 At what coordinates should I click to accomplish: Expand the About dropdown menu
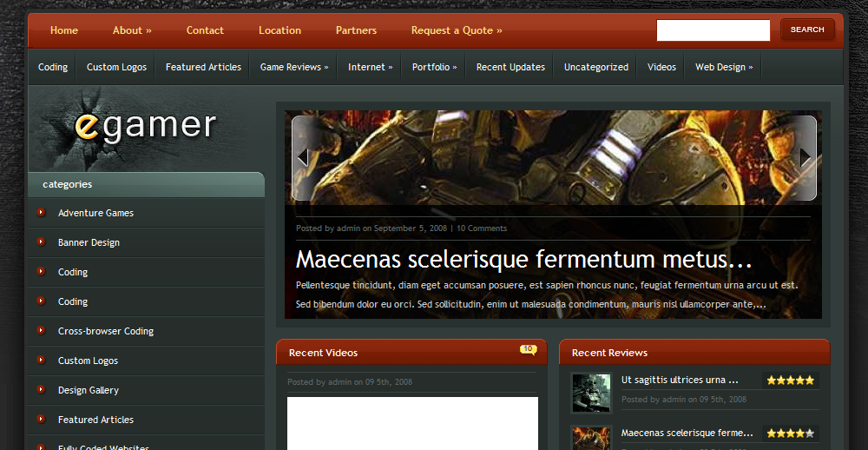click(132, 30)
